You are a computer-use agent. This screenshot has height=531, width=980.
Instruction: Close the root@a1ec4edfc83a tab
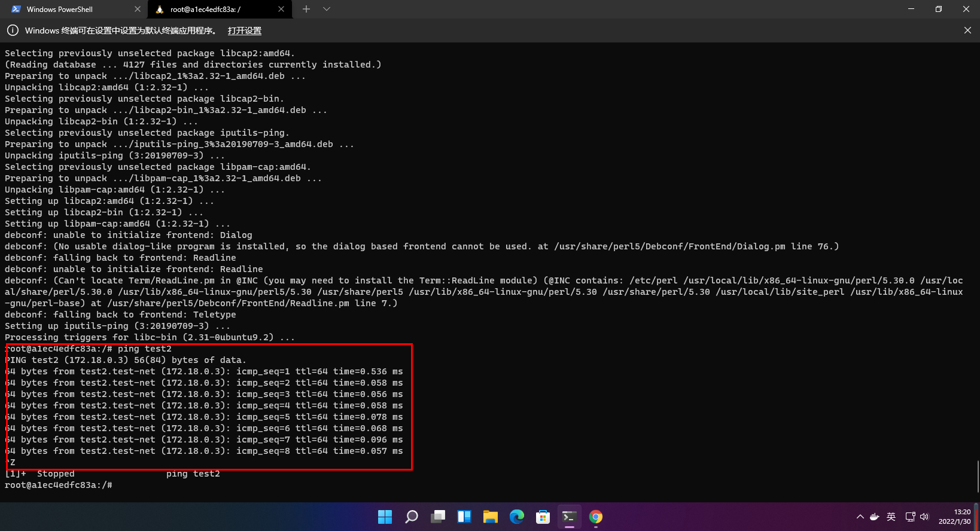click(x=281, y=9)
